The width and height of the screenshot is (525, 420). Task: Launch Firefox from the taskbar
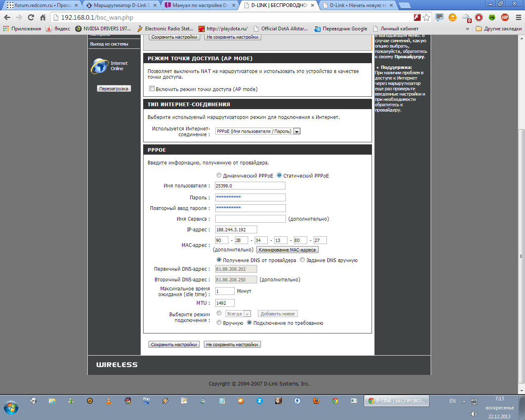(316, 401)
